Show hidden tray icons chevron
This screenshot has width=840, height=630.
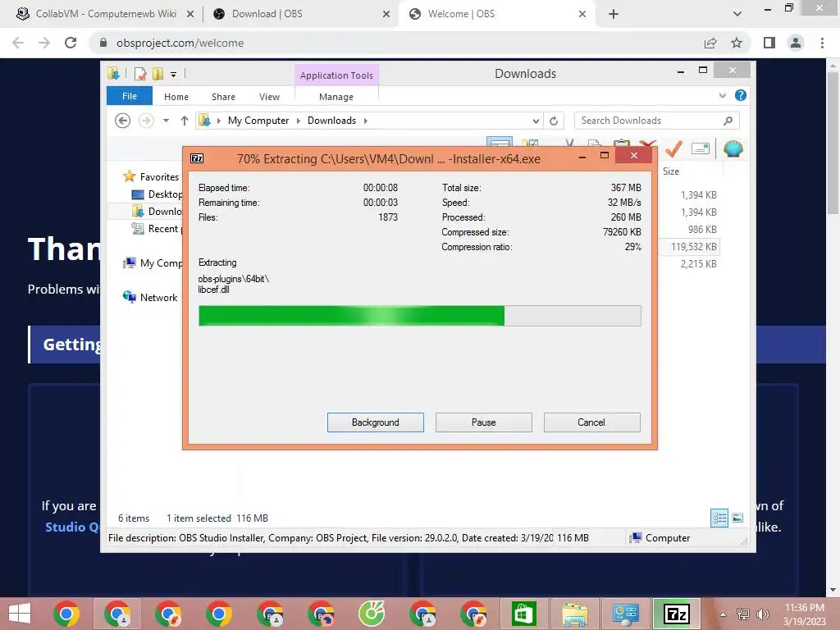coord(723,614)
